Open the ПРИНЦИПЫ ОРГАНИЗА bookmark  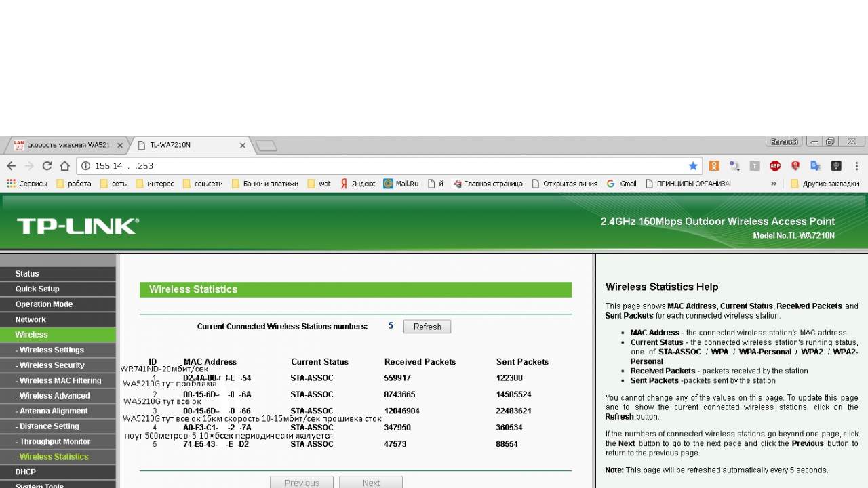click(x=688, y=184)
